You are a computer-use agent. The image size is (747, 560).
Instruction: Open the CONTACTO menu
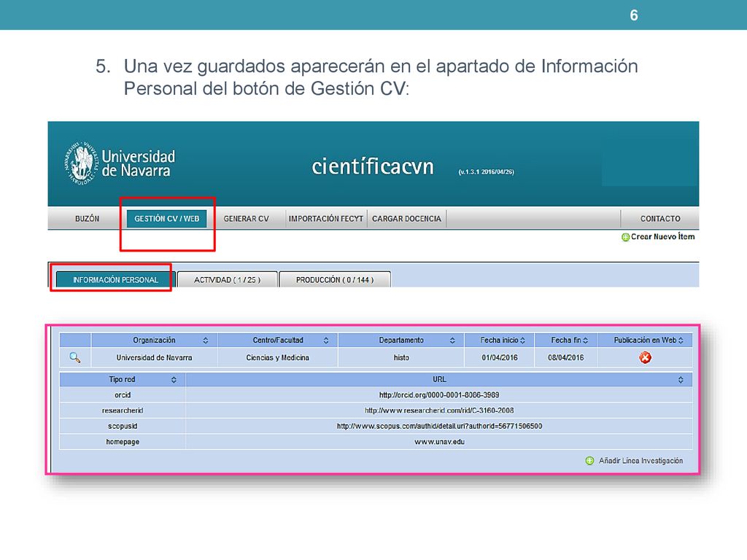click(659, 219)
